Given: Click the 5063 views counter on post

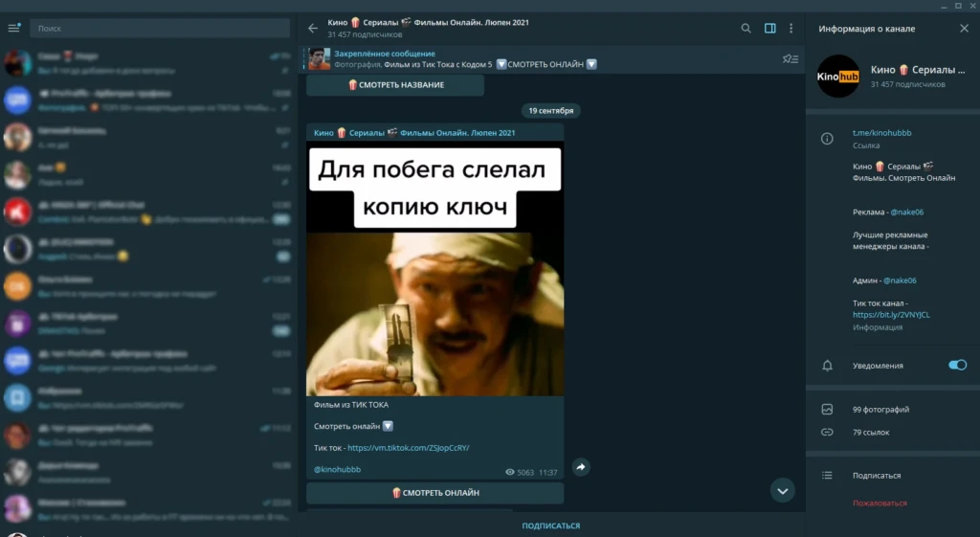Looking at the screenshot, I should [520, 473].
